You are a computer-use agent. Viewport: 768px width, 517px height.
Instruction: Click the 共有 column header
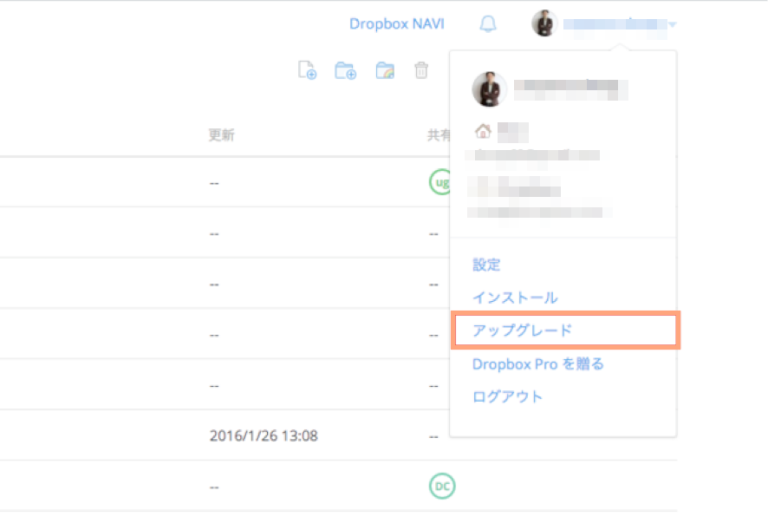[x=438, y=136]
